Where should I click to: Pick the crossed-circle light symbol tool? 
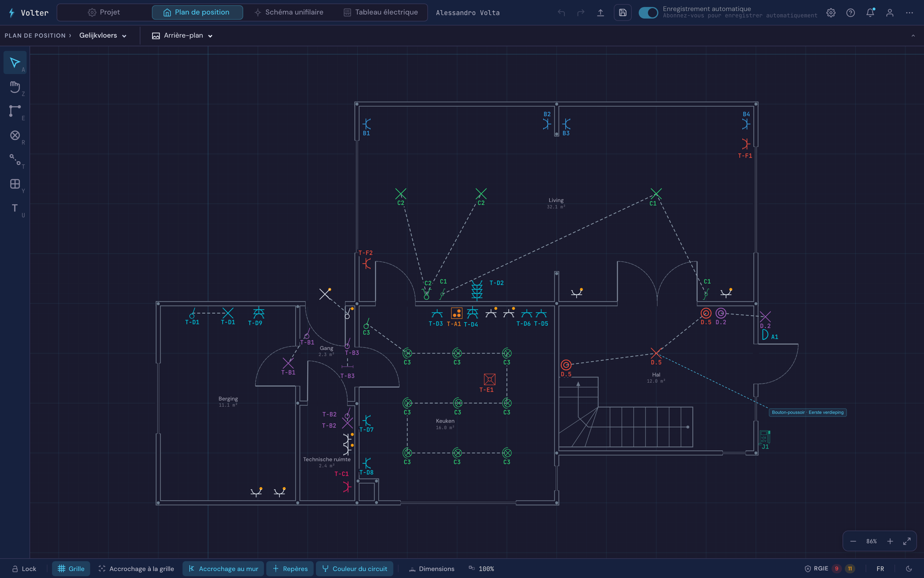(15, 135)
